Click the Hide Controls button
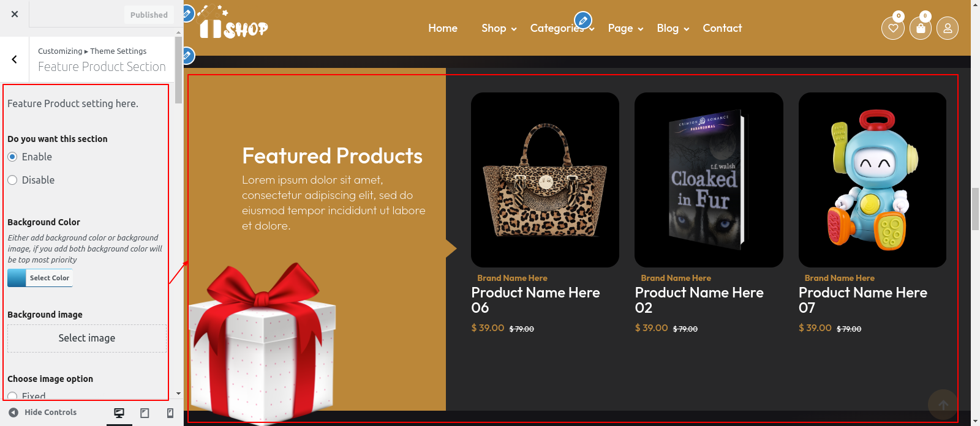Screen dimensions: 980x426 pyautogui.click(x=43, y=413)
